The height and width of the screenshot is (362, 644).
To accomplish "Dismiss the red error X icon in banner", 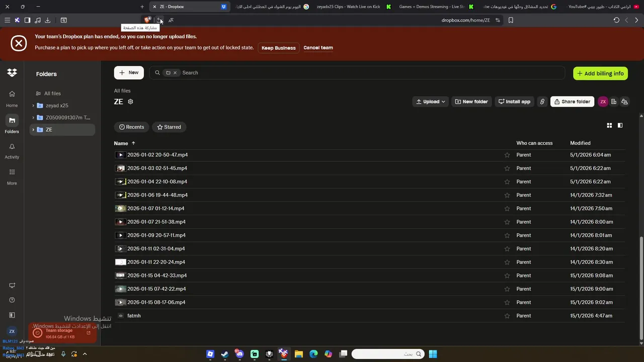I will (x=19, y=43).
